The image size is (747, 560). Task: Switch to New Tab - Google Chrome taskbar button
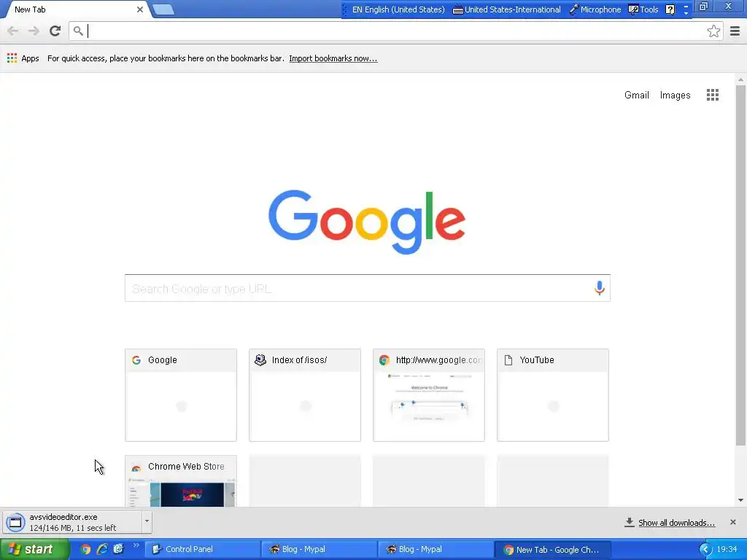click(552, 549)
